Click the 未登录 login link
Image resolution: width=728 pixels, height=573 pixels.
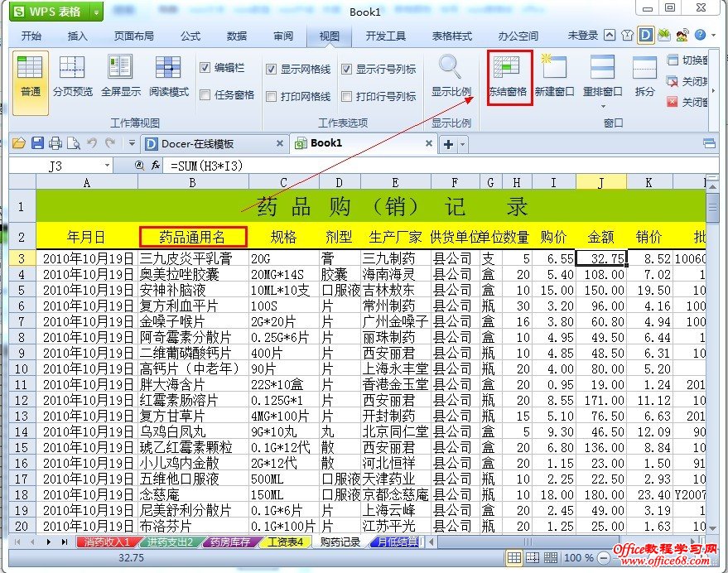tap(583, 36)
